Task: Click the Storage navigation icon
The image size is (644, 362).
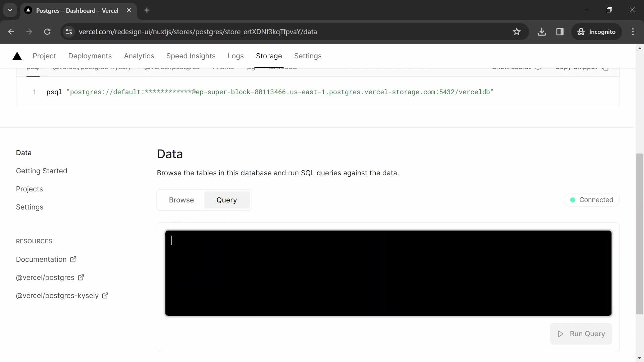Action: pos(269,56)
